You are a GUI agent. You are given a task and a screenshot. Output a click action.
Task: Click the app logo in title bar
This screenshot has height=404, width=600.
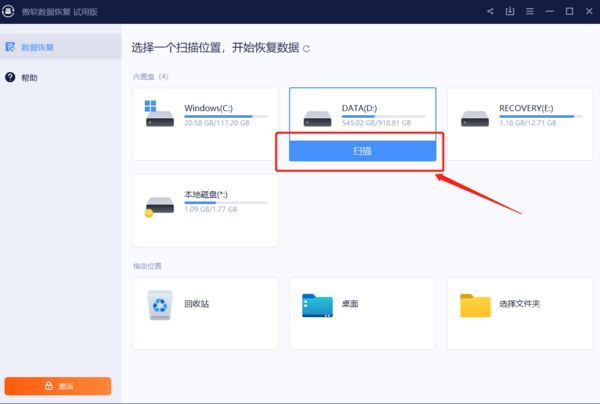[9, 11]
